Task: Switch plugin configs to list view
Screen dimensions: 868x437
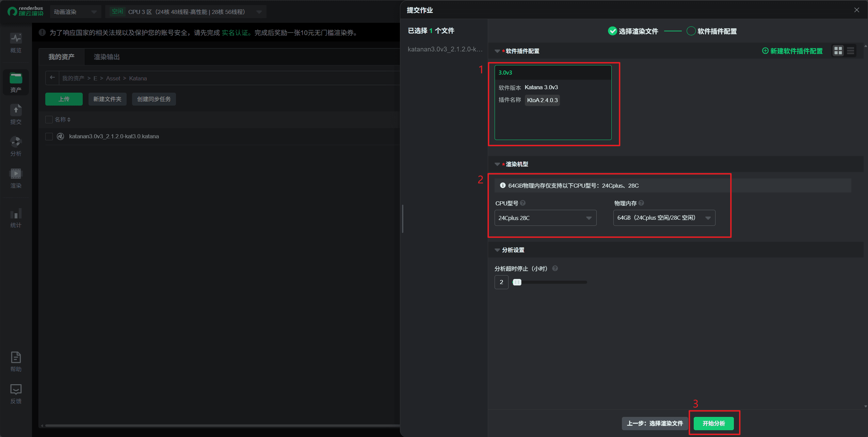Action: click(x=850, y=51)
